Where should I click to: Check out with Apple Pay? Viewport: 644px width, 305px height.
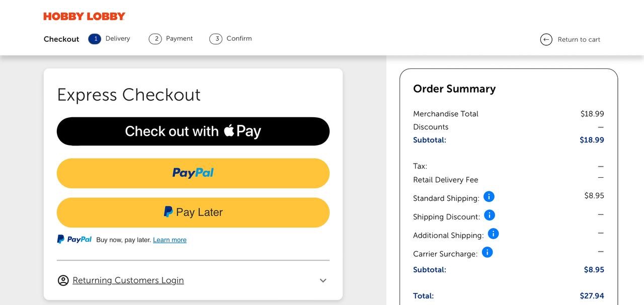(x=193, y=131)
